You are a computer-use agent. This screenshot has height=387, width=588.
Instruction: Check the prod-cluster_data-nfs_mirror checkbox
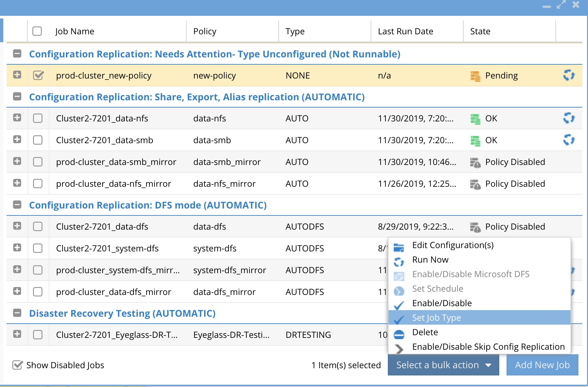coord(38,183)
